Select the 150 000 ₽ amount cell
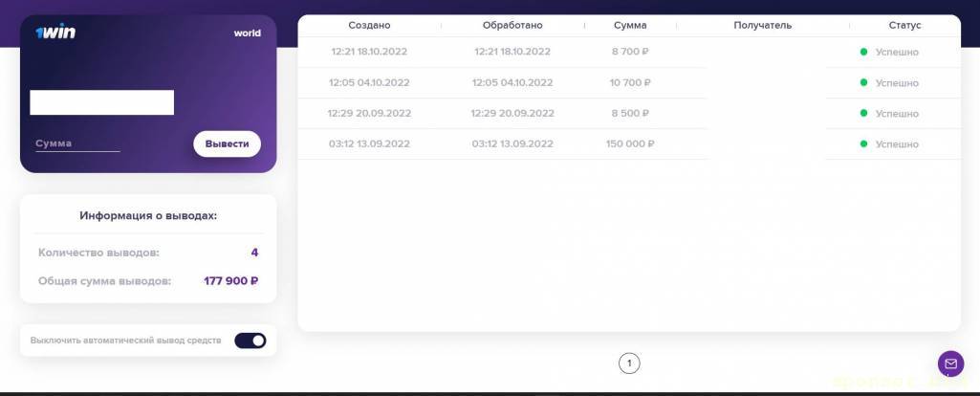 [x=630, y=144]
